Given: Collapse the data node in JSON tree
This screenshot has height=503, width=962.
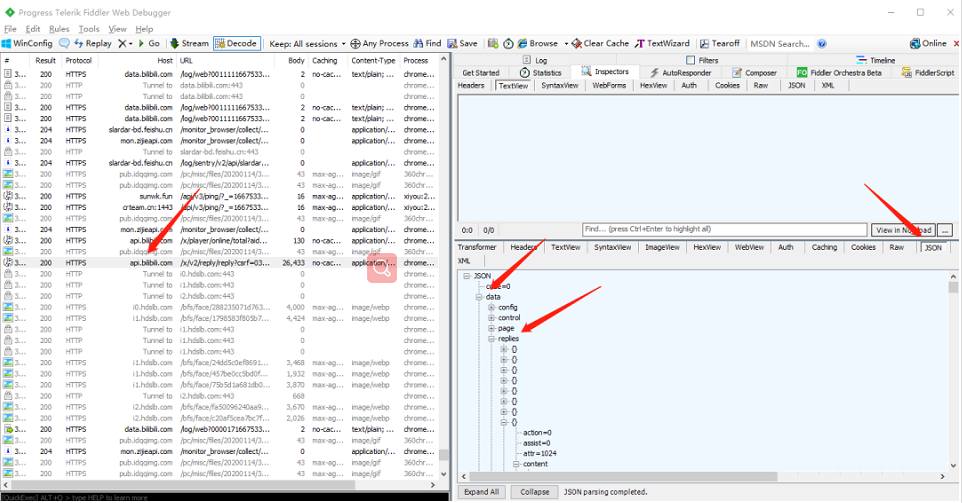Looking at the screenshot, I should (479, 297).
